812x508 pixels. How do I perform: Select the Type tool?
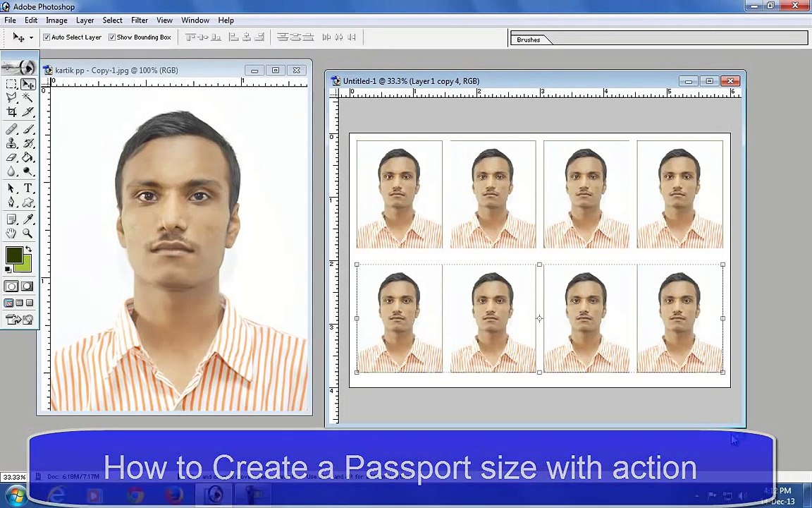coord(28,188)
